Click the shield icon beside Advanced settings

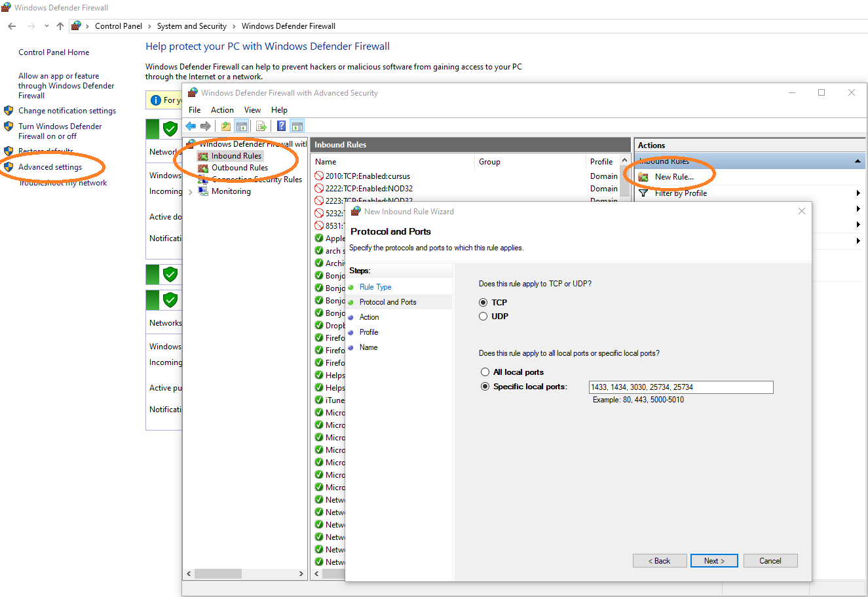(9, 167)
